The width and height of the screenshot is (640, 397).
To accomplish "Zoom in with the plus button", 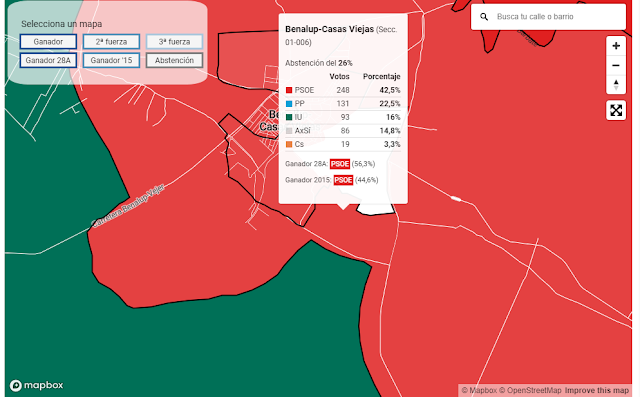I will pyautogui.click(x=616, y=46).
